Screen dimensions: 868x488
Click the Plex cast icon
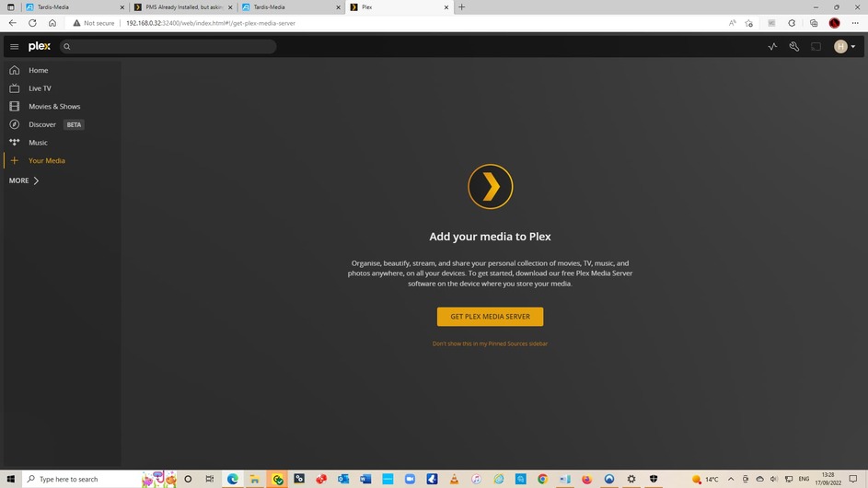tap(816, 47)
